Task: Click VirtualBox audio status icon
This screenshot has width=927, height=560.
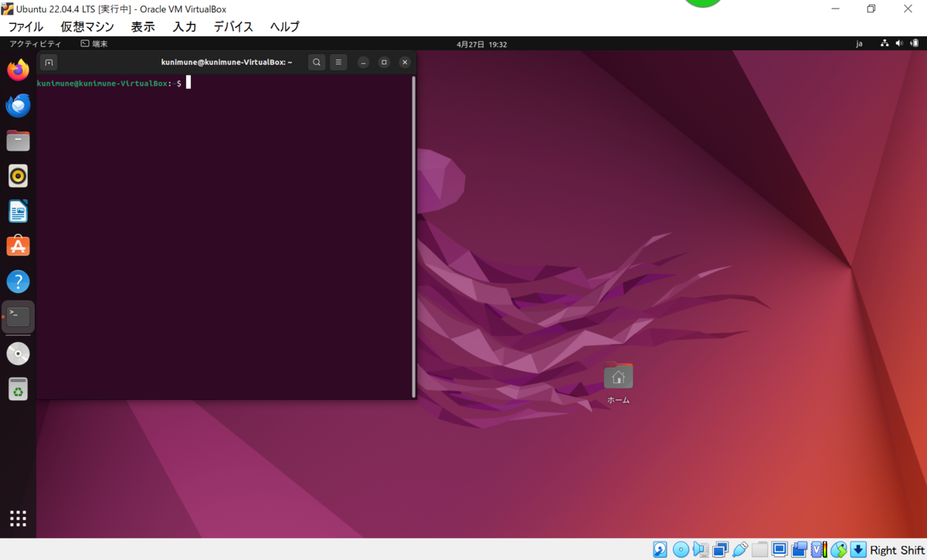Action: click(x=701, y=549)
